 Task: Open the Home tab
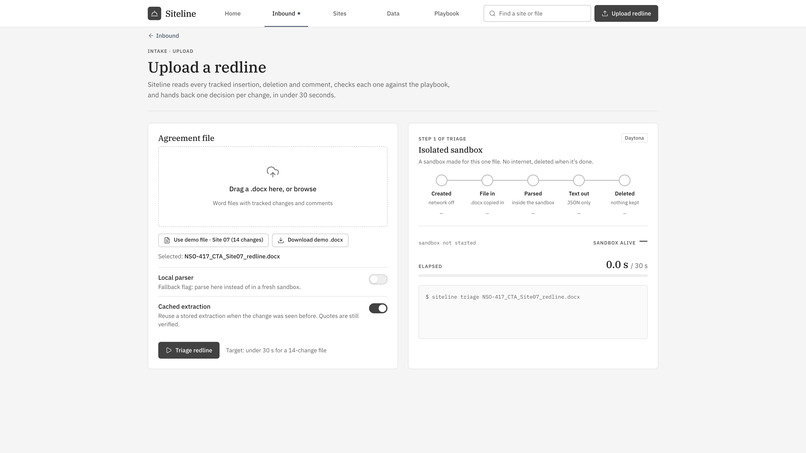(x=232, y=13)
